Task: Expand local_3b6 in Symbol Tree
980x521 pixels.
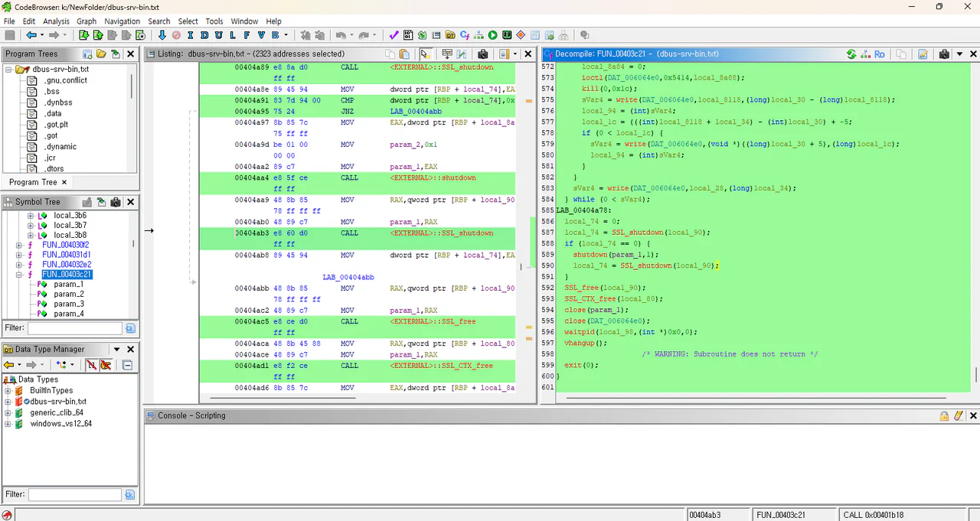Action: coord(31,216)
